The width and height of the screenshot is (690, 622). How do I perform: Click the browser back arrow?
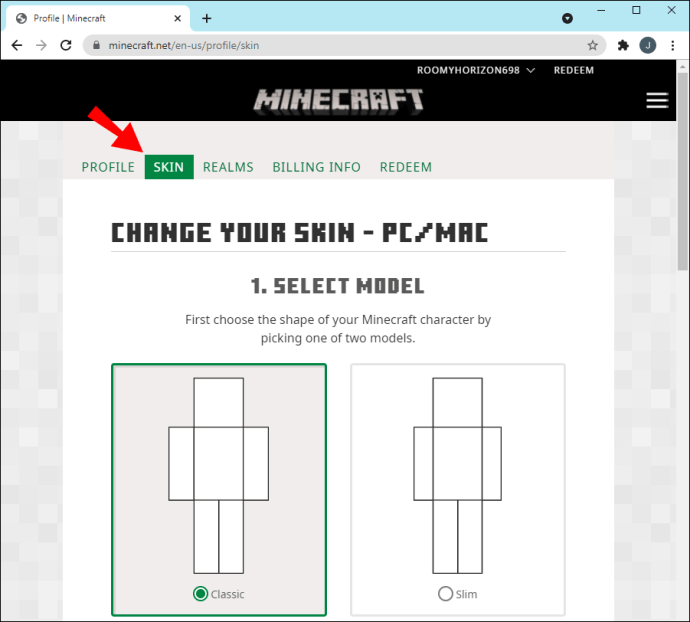point(17,45)
